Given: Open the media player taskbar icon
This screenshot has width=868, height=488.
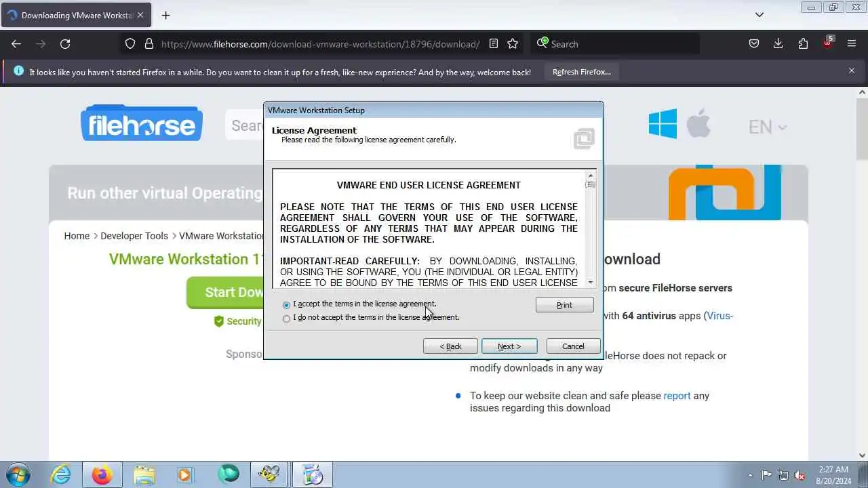Looking at the screenshot, I should 185,474.
